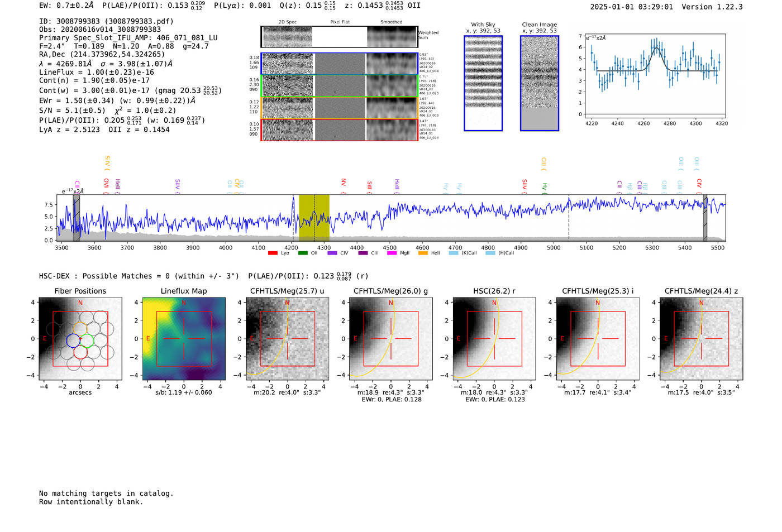This screenshot has height=532, width=782.
Task: Click the orange HeII legend swatch
Action: point(423,253)
